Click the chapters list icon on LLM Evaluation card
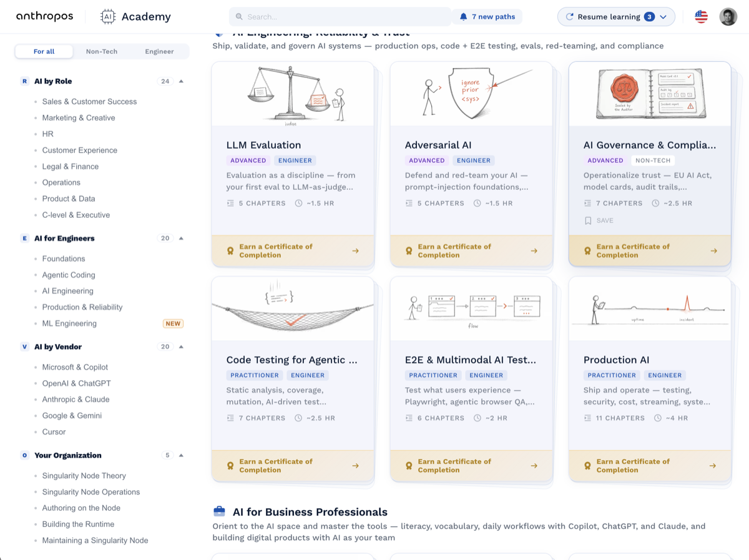Viewport: 749px width, 560px height. pyautogui.click(x=230, y=204)
